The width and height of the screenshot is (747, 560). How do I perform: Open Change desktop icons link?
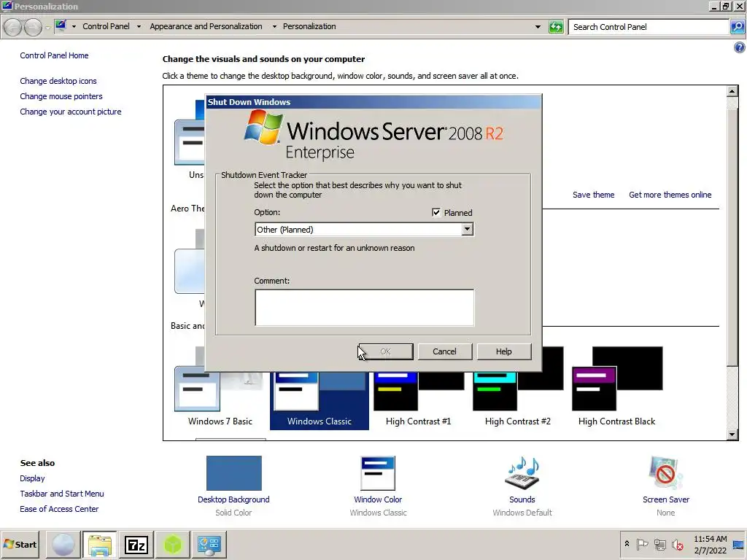click(58, 81)
